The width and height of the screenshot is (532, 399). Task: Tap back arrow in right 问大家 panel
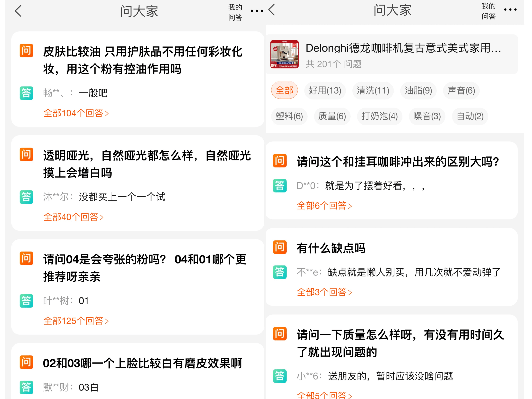pyautogui.click(x=272, y=10)
